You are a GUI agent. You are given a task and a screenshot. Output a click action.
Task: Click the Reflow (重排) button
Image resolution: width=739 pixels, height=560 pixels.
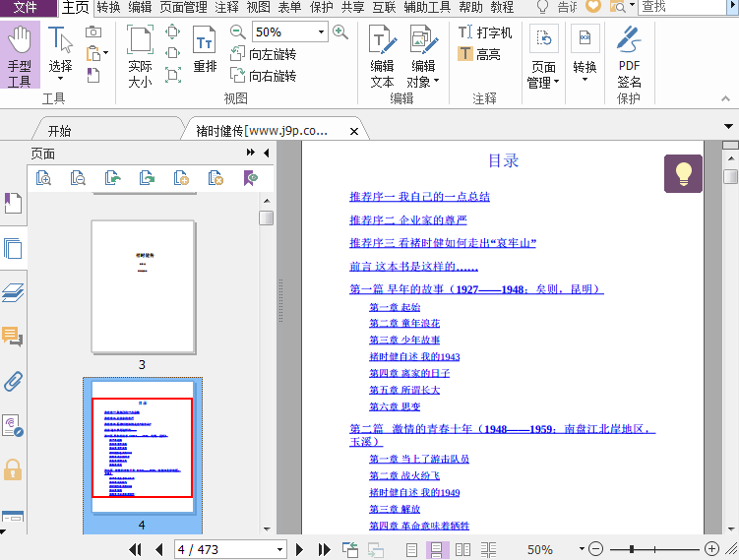[x=205, y=49]
